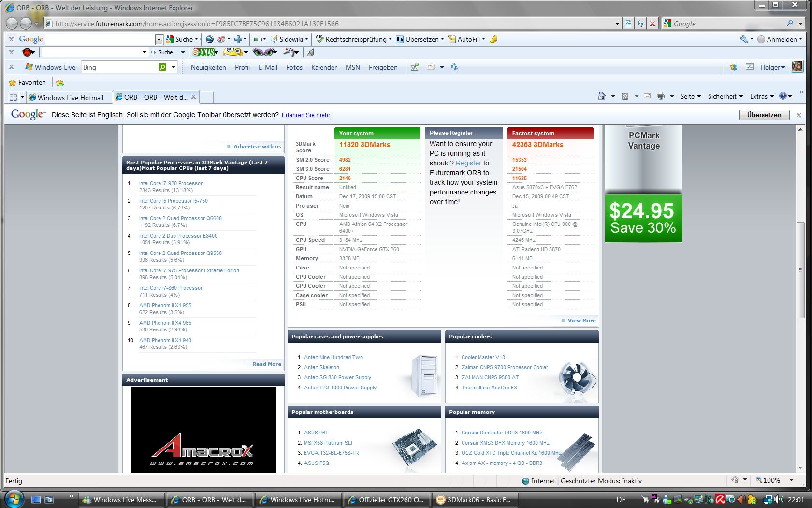Click the View More link under the system comparison

pyautogui.click(x=581, y=320)
